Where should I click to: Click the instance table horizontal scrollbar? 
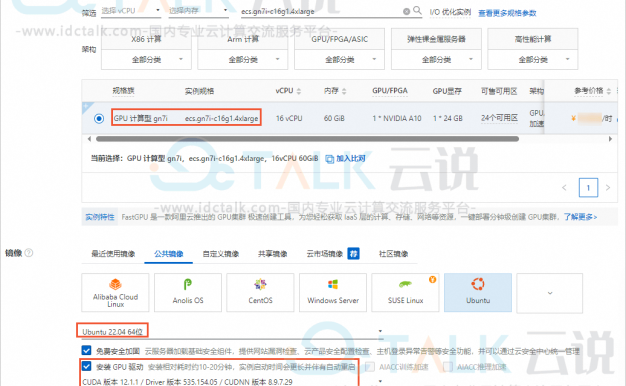coord(307,139)
